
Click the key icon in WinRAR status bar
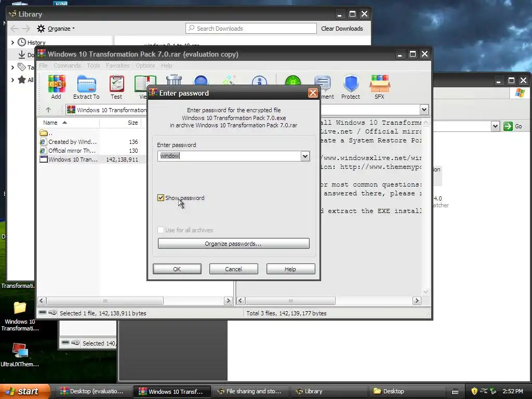52,312
